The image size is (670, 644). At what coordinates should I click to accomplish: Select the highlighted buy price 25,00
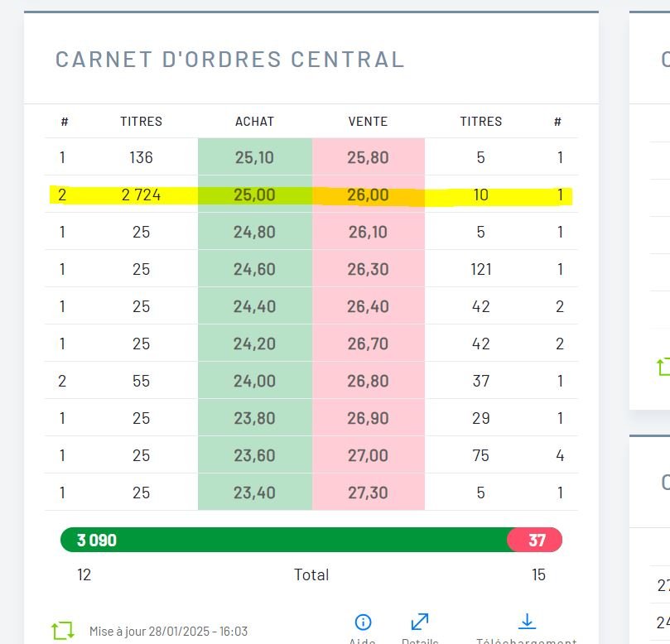(x=254, y=195)
